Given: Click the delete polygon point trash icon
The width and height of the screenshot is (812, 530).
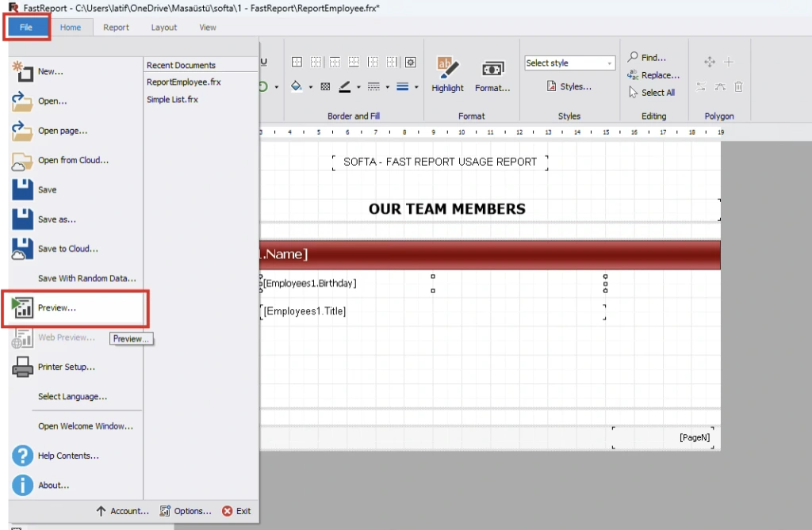Looking at the screenshot, I should click(738, 86).
